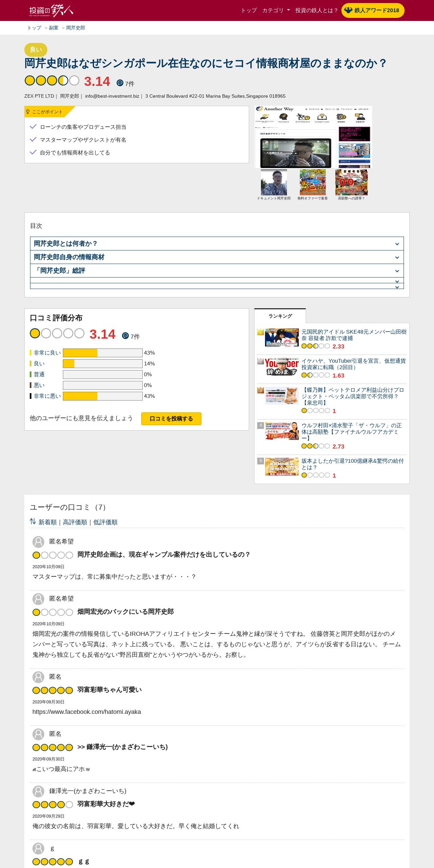434x868 pixels.
Task: Open the カテゴリ dropdown menu
Action: (x=276, y=10)
